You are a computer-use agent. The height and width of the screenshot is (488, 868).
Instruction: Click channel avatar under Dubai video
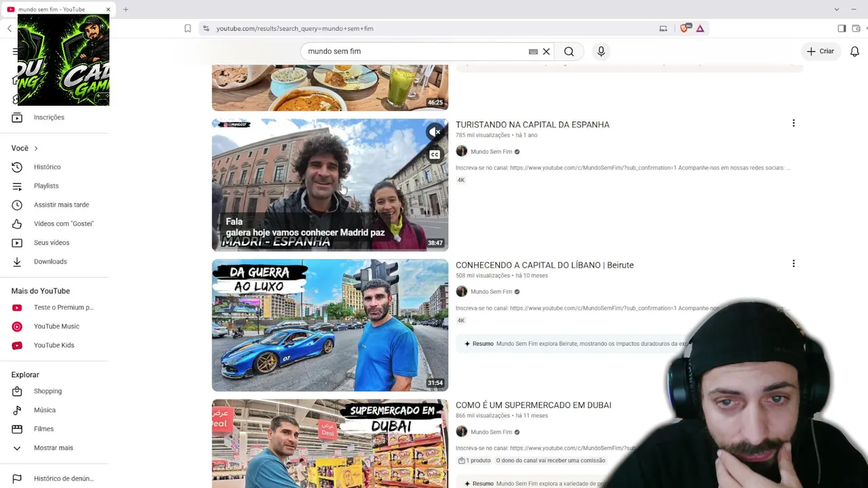pos(462,432)
